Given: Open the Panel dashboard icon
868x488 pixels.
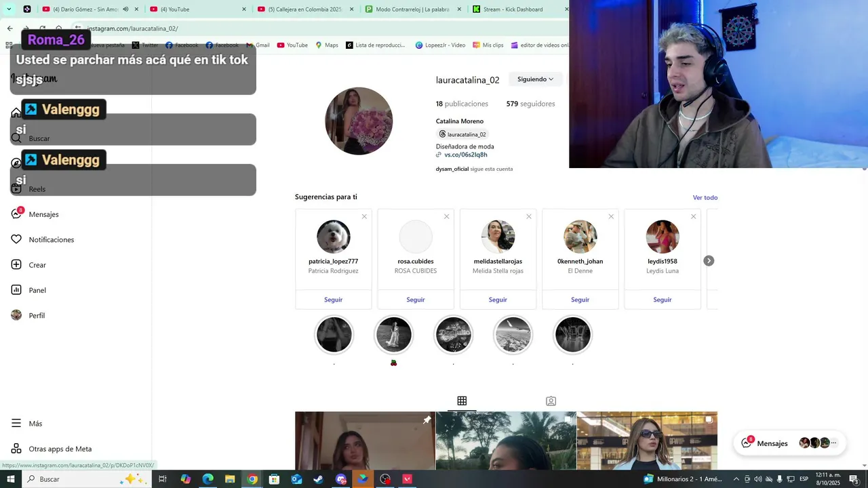Looking at the screenshot, I should (x=16, y=289).
